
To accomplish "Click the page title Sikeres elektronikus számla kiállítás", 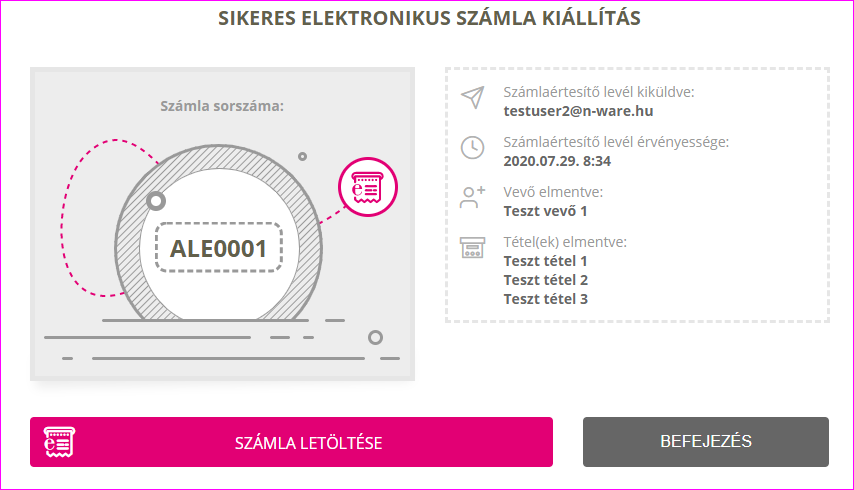I will click(x=429, y=18).
